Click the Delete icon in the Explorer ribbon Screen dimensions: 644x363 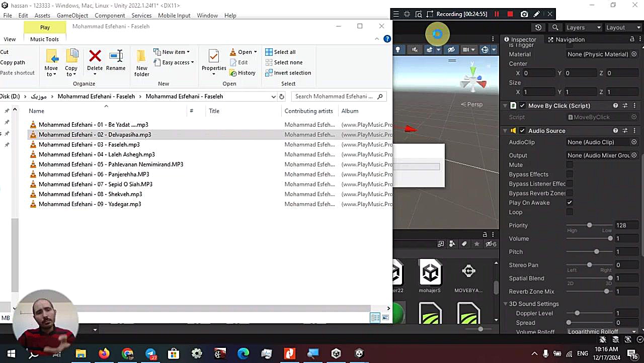pyautogui.click(x=95, y=56)
